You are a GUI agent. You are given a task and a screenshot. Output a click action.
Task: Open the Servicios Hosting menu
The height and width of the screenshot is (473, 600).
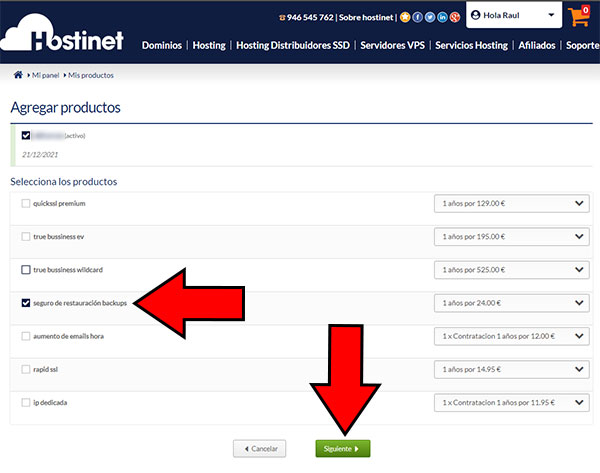[471, 45]
